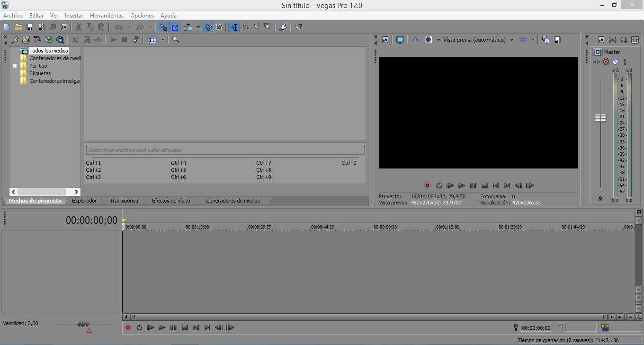Open Project Video Properties in preview panel
644x345 pixels.
click(x=385, y=40)
